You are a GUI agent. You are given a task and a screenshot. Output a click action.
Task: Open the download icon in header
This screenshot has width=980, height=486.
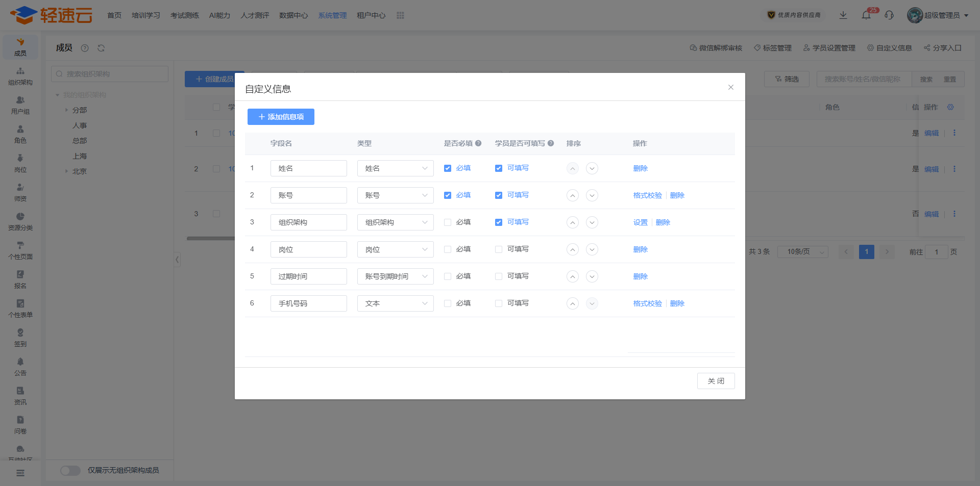tap(843, 15)
